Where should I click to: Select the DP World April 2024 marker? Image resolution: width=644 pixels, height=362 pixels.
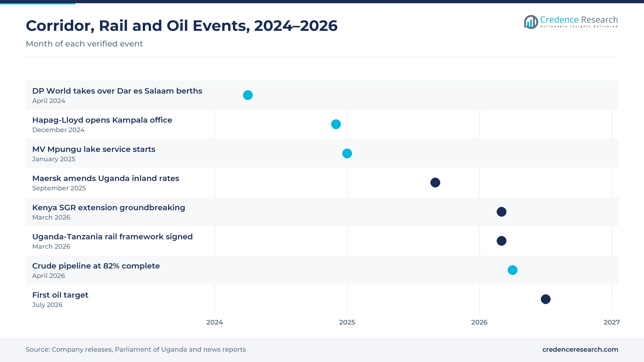pos(248,95)
